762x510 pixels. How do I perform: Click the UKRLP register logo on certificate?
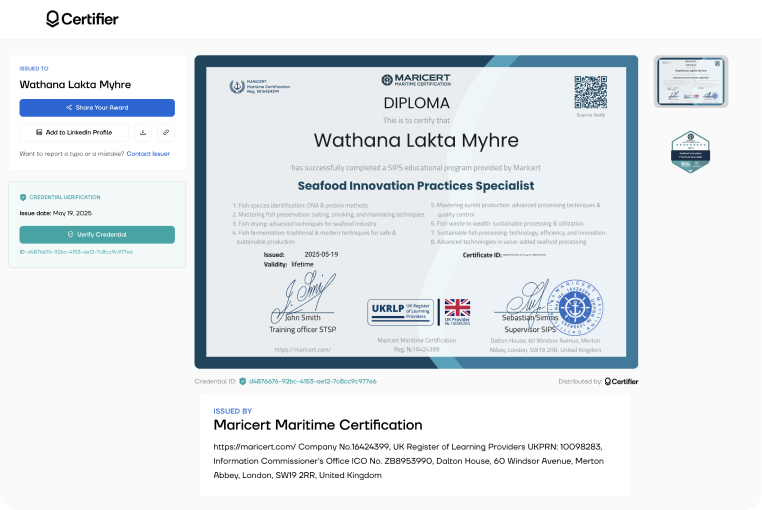[x=400, y=312]
